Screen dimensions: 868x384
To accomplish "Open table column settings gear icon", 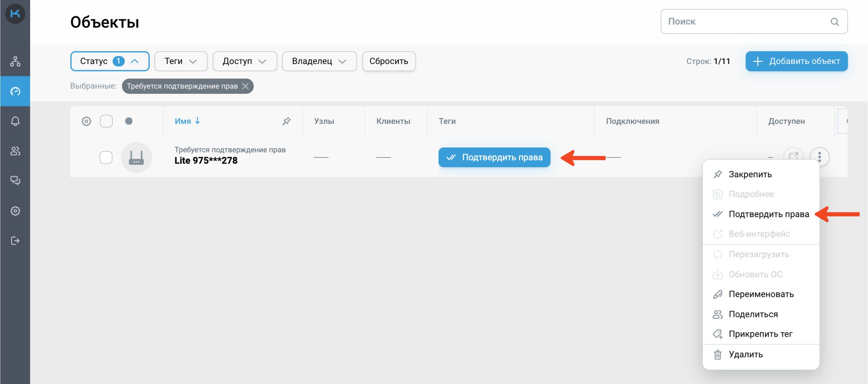I will tap(86, 121).
